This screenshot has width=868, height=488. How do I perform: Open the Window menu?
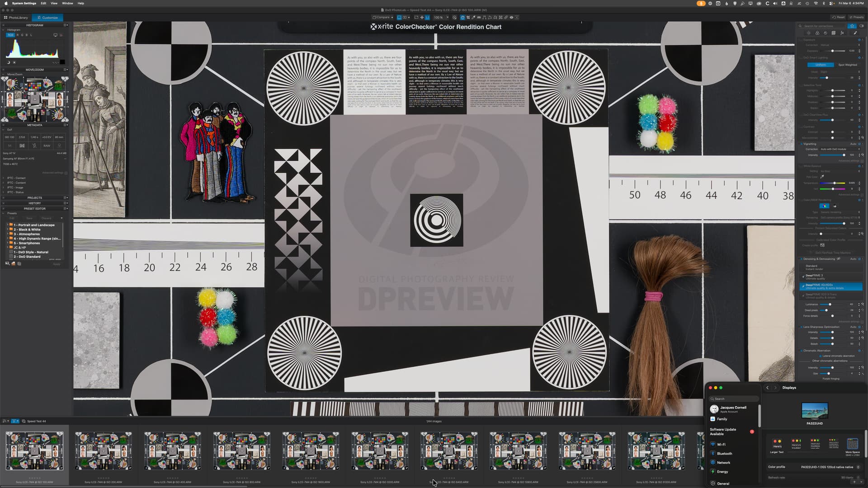coord(67,3)
